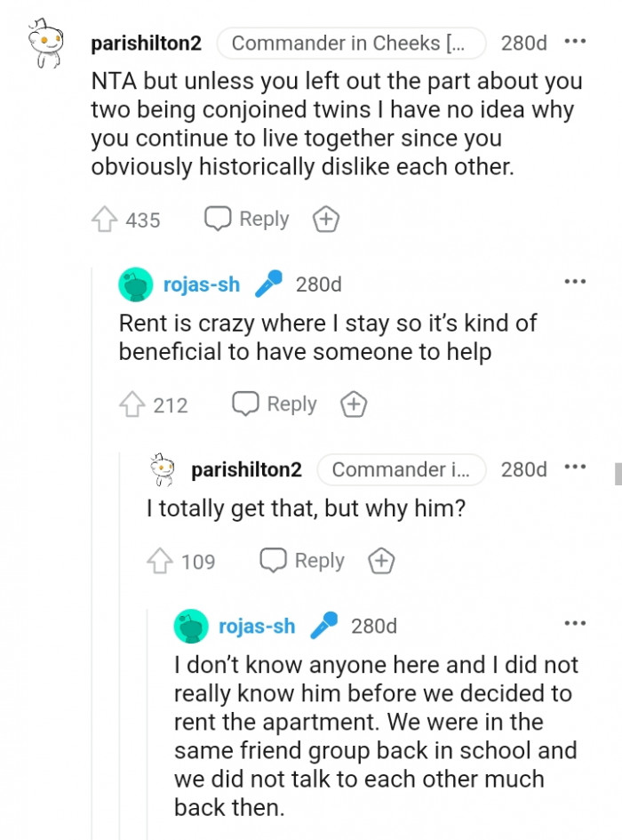Click the 'Commander in Cheeks' flair badge
This screenshot has height=840, width=622.
pos(351,43)
